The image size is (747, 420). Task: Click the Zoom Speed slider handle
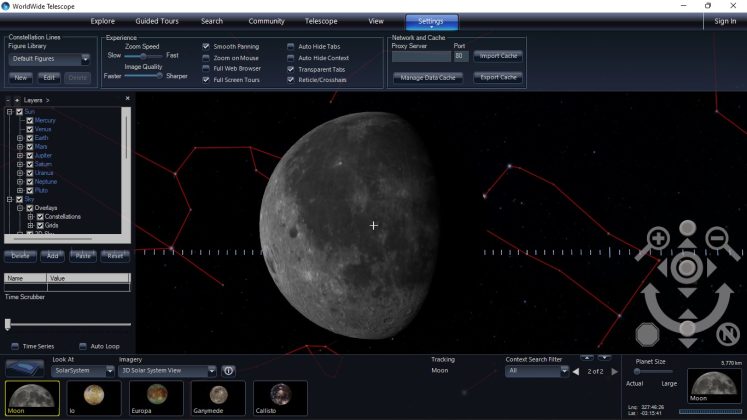(x=143, y=56)
